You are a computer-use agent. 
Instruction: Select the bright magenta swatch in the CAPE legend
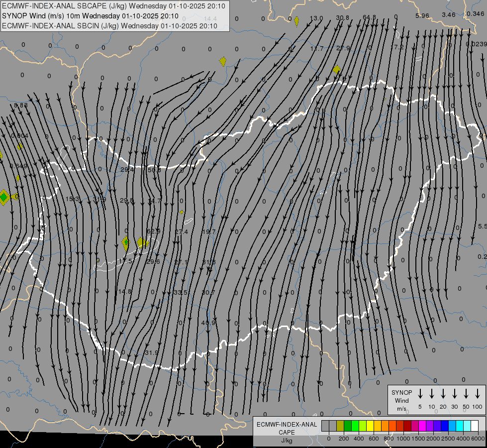(x=422, y=426)
